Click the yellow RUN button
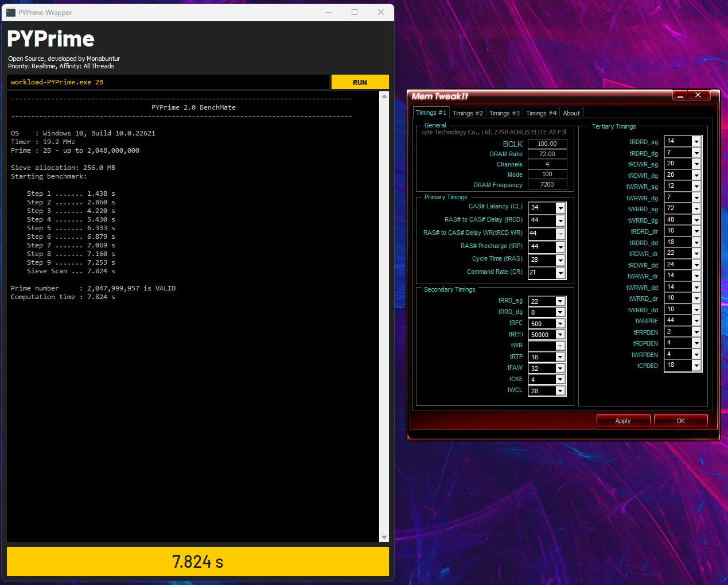This screenshot has width=728, height=585. point(360,82)
